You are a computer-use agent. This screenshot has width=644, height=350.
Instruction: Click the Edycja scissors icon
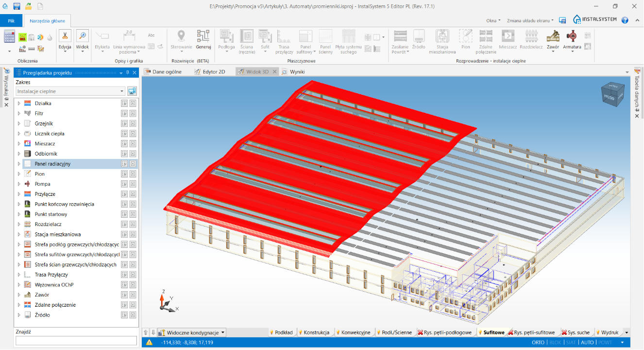65,36
